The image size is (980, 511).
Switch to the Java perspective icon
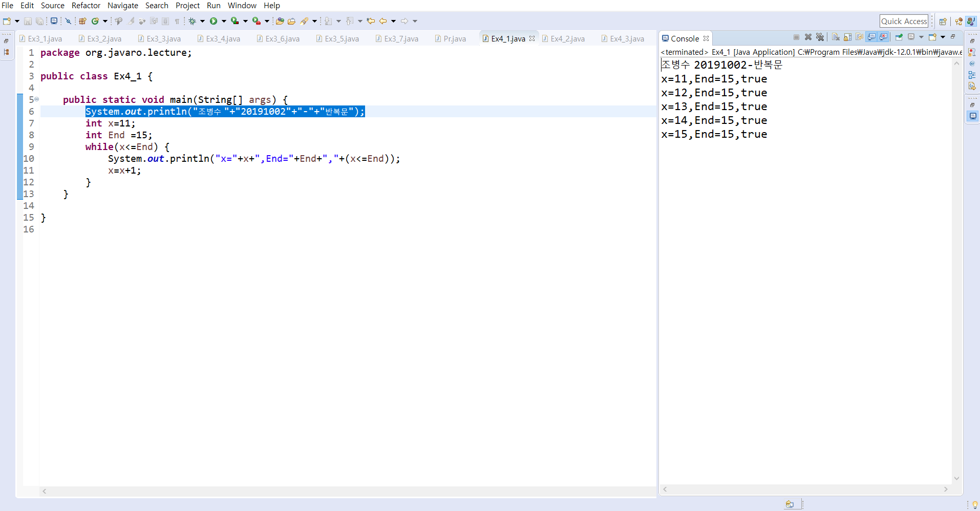(970, 22)
